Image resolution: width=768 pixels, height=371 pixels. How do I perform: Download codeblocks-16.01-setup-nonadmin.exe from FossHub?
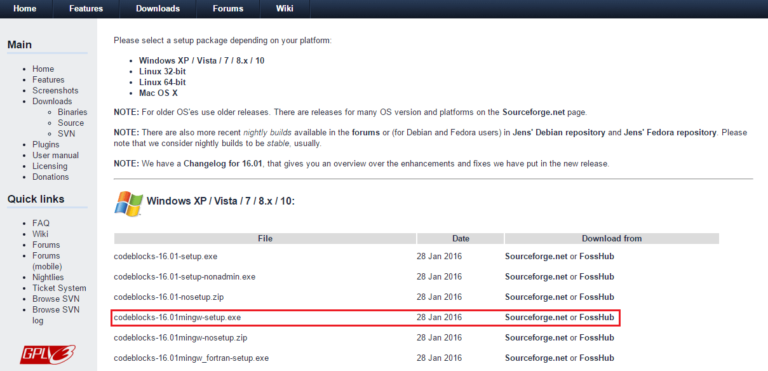tap(597, 277)
